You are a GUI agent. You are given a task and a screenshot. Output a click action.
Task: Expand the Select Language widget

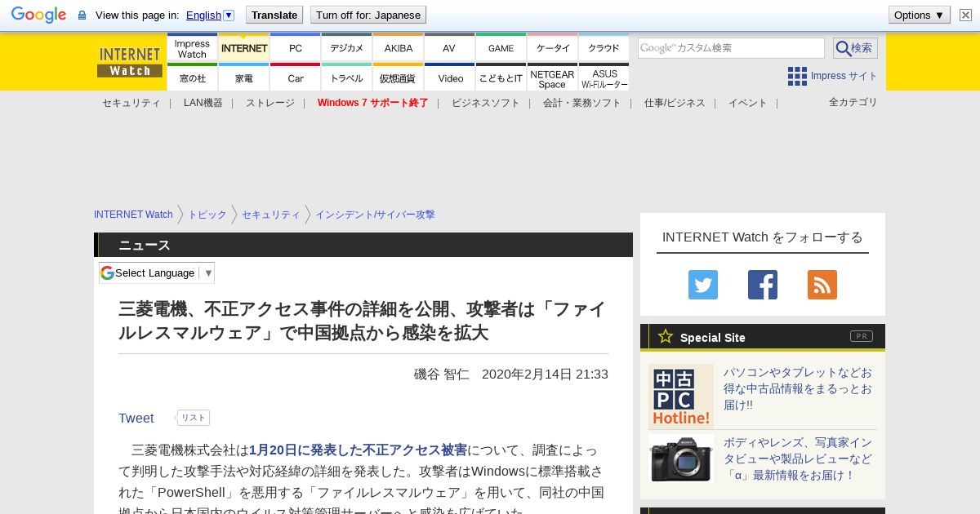tap(157, 273)
